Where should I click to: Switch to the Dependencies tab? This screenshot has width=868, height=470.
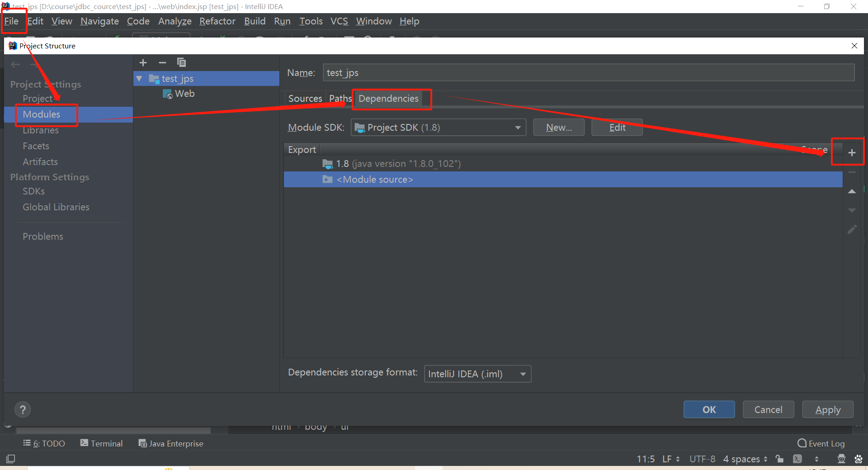point(388,99)
